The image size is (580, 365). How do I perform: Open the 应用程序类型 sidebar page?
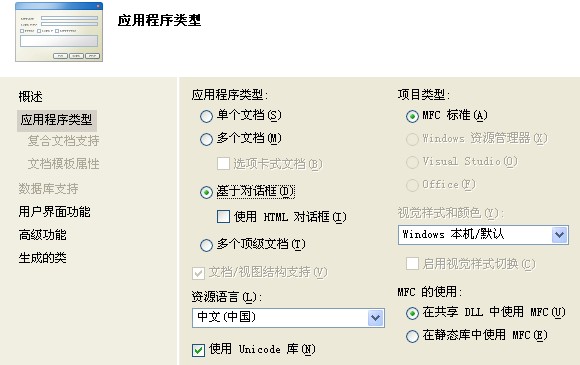pyautogui.click(x=57, y=120)
